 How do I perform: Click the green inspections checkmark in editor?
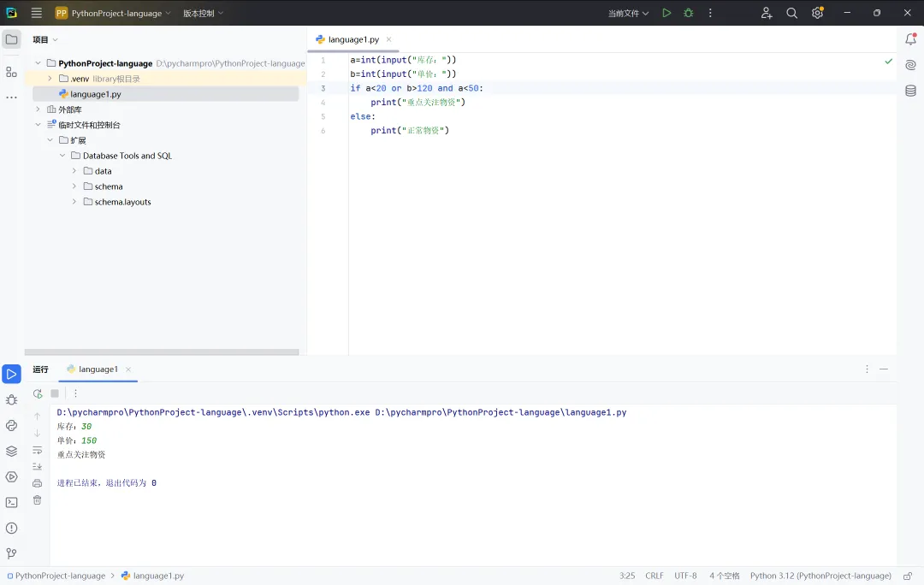click(889, 62)
